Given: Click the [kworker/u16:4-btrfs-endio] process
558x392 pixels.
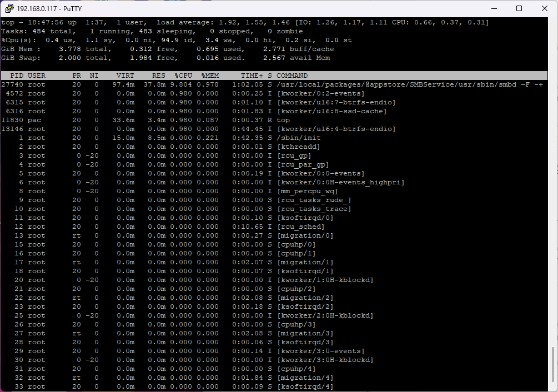Looking at the screenshot, I should tap(336, 129).
